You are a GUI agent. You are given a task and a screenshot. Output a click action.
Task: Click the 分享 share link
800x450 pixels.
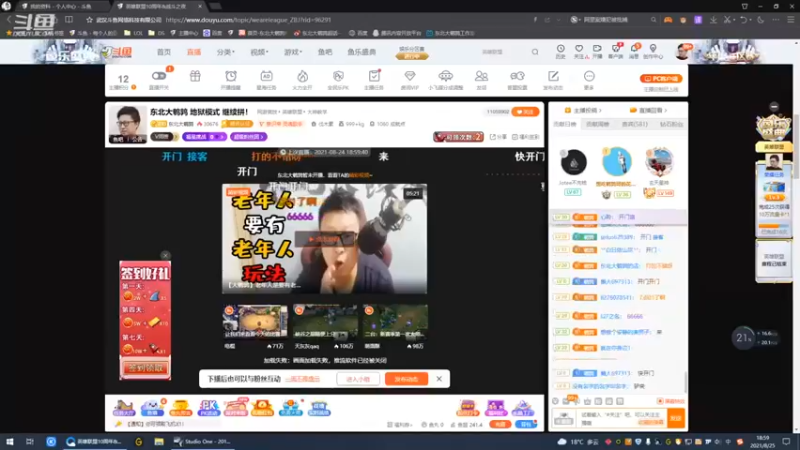pos(498,137)
